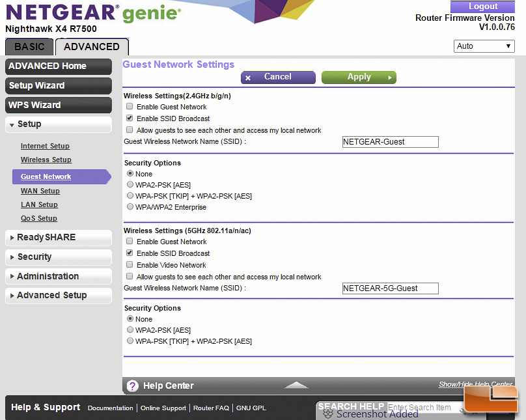
Task: Click the 2.4GHz guest SSID name field
Action: click(390, 142)
